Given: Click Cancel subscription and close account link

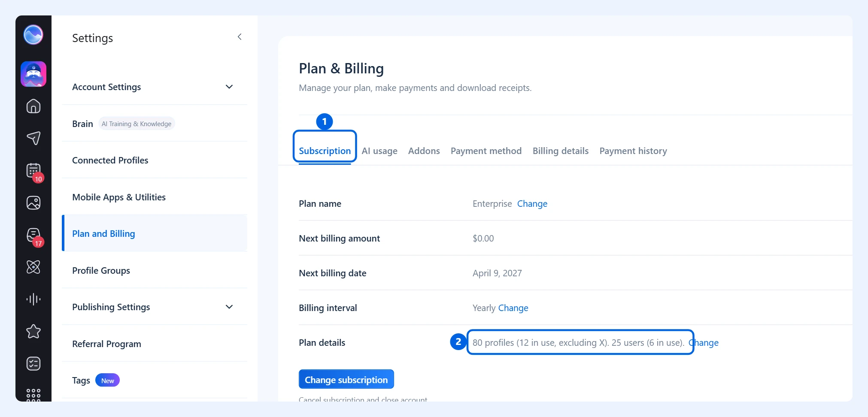Looking at the screenshot, I should (x=363, y=399).
